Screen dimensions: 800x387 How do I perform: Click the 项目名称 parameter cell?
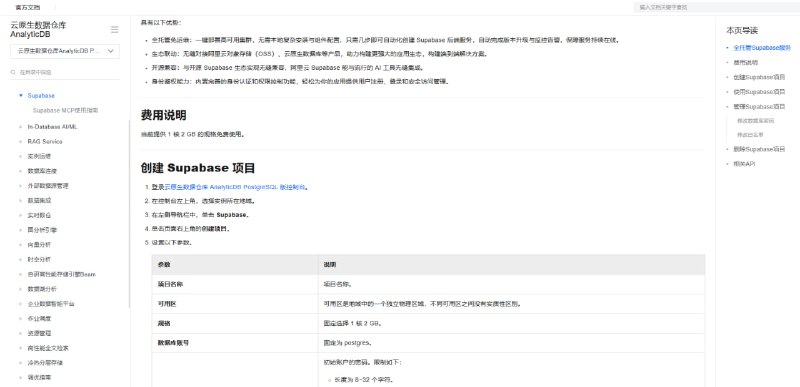[235, 284]
